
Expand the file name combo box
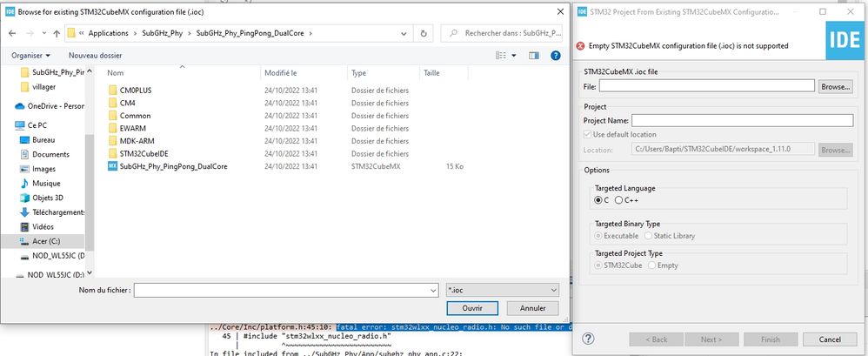click(433, 290)
